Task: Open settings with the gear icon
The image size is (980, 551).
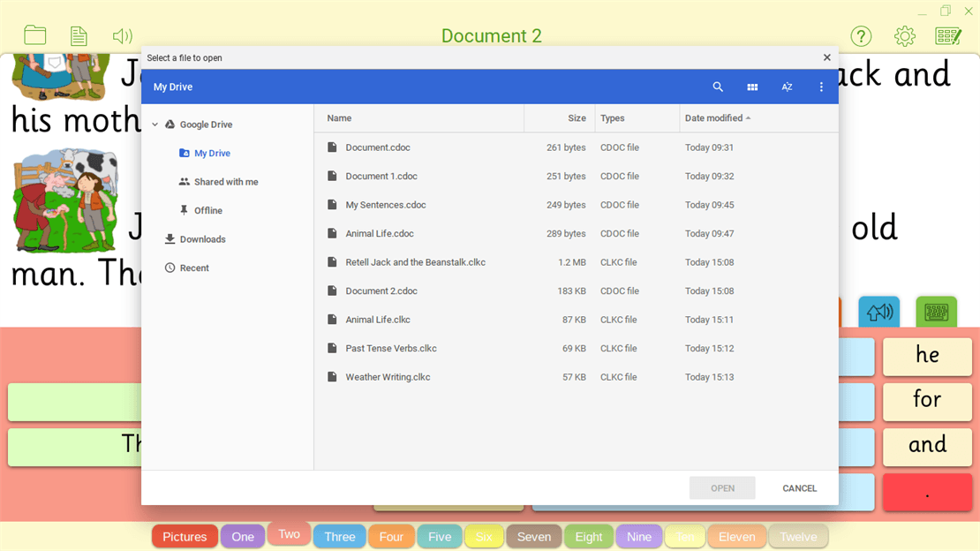Action: pos(904,36)
